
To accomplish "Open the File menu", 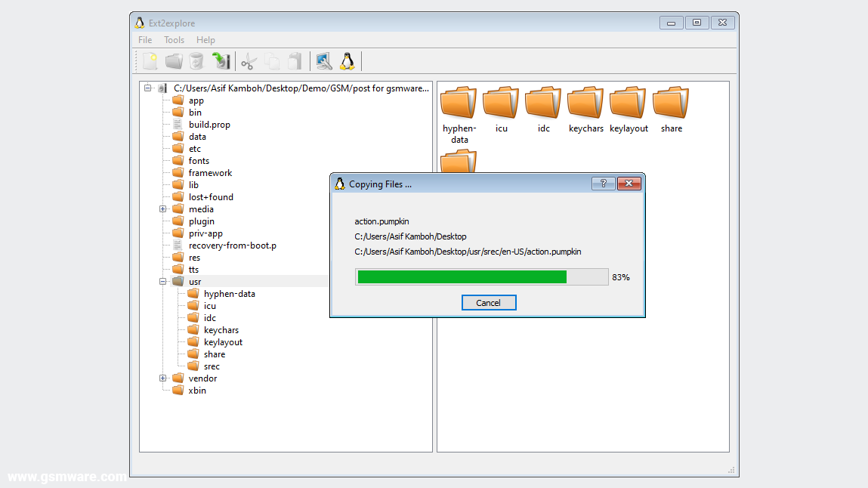I will click(144, 39).
